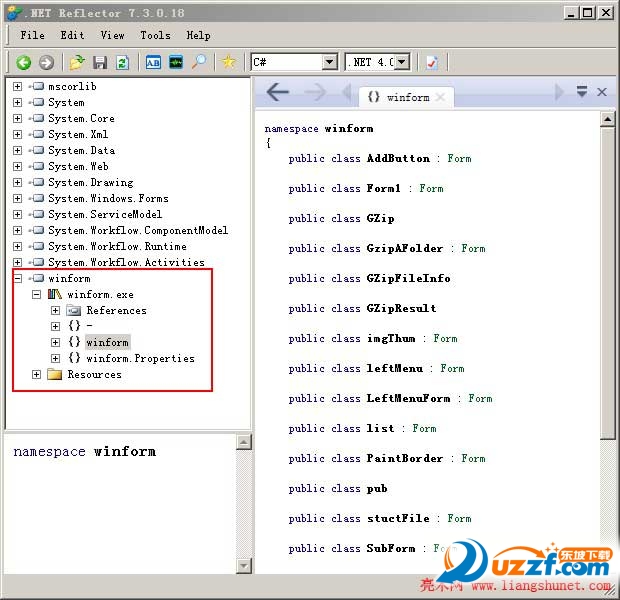Image resolution: width=620 pixels, height=600 pixels.
Task: Click the Save floppy disk icon
Action: (x=100, y=62)
